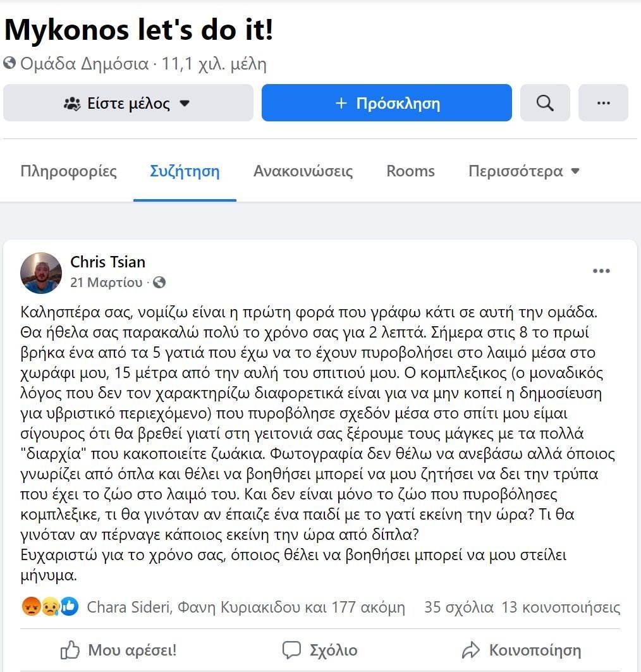Click the blue Πρόσκληση invite button
This screenshot has width=641, height=672.
(x=386, y=103)
